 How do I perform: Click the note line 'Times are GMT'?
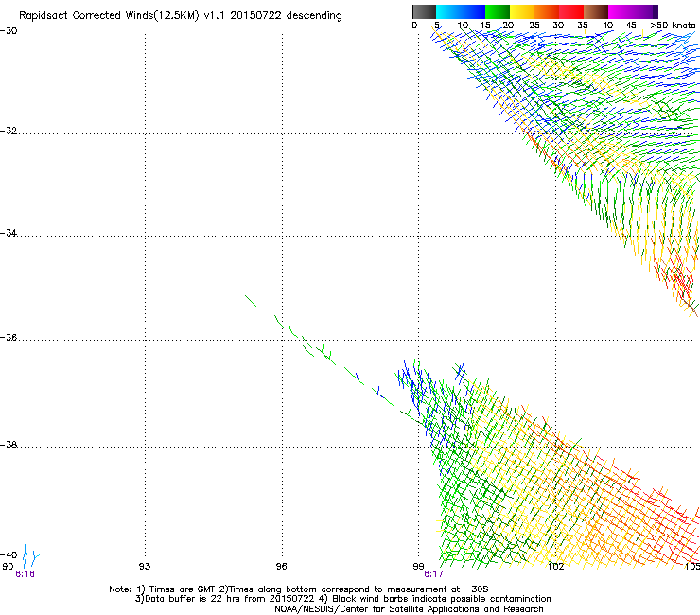click(299, 589)
